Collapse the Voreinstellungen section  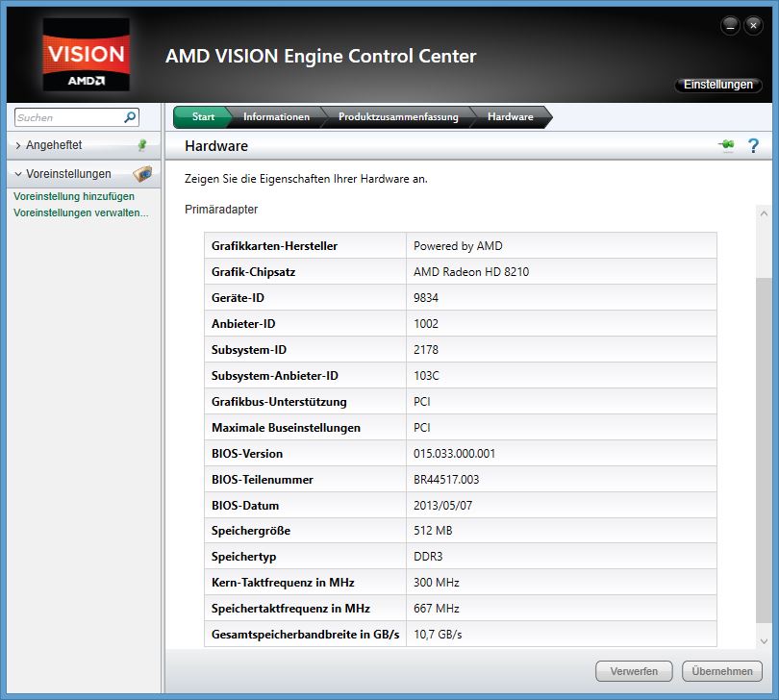pyautogui.click(x=18, y=174)
